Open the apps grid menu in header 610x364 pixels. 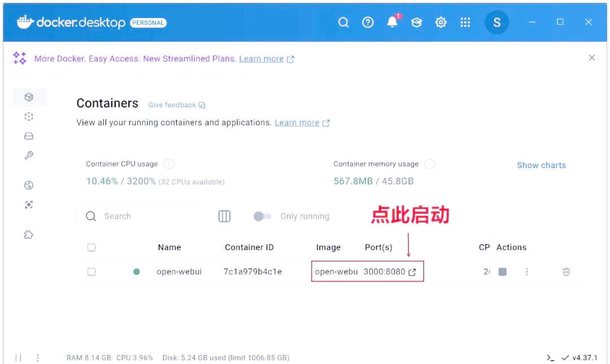[x=465, y=23]
